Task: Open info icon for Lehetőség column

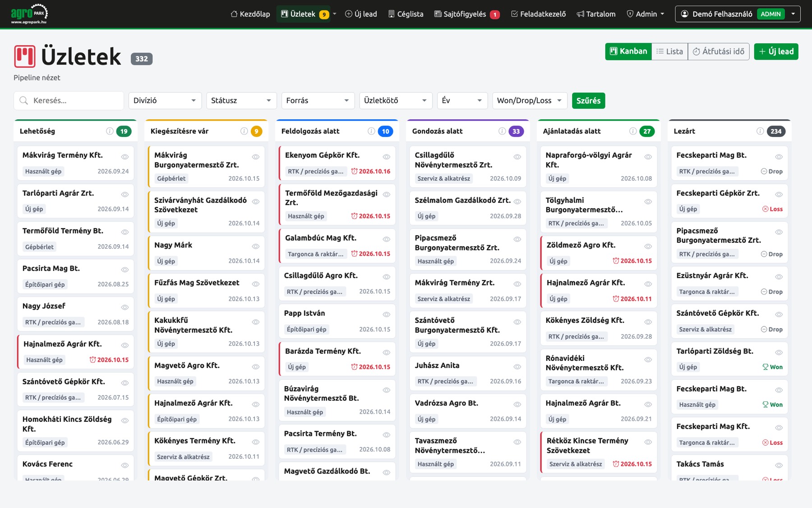Action: 110,131
